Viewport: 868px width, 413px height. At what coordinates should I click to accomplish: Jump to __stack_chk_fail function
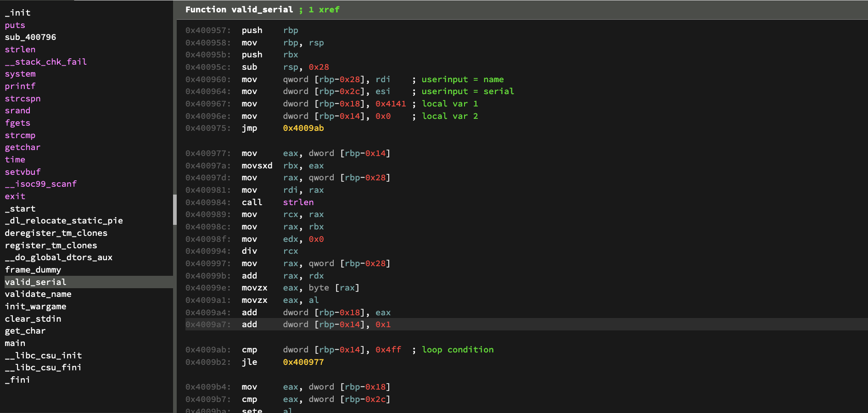coord(45,62)
